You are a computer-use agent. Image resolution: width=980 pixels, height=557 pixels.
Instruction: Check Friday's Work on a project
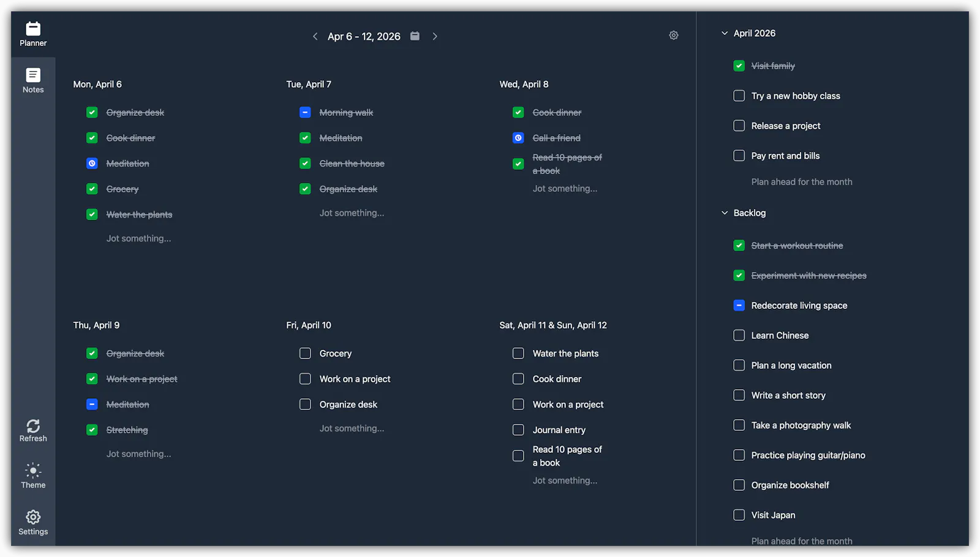pos(305,379)
